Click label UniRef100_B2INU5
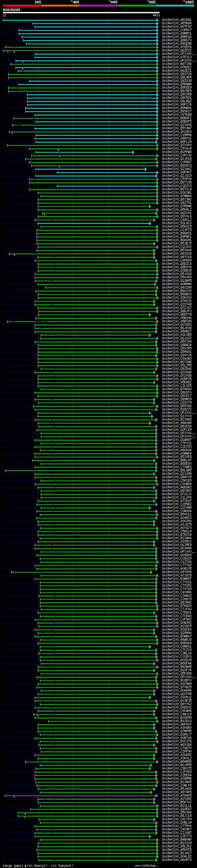The image size is (197, 868). click(x=177, y=782)
